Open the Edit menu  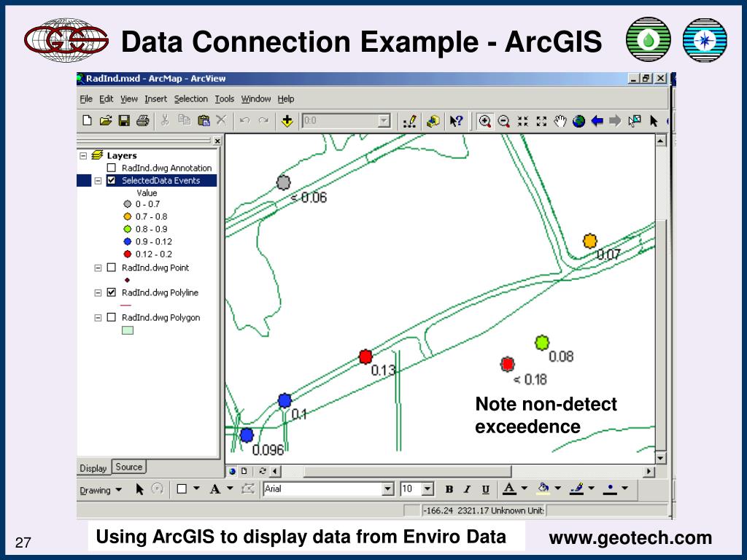click(106, 98)
